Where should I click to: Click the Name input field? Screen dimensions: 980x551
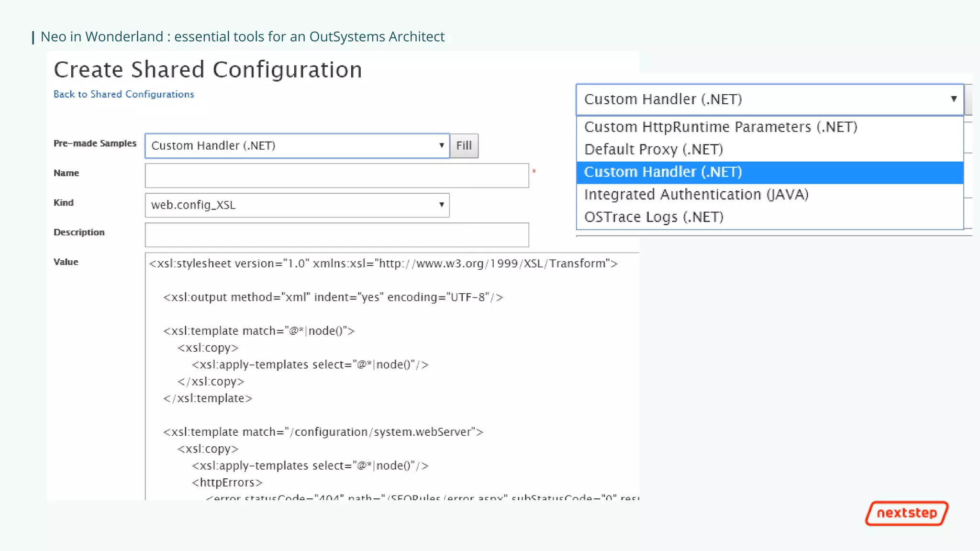click(336, 176)
